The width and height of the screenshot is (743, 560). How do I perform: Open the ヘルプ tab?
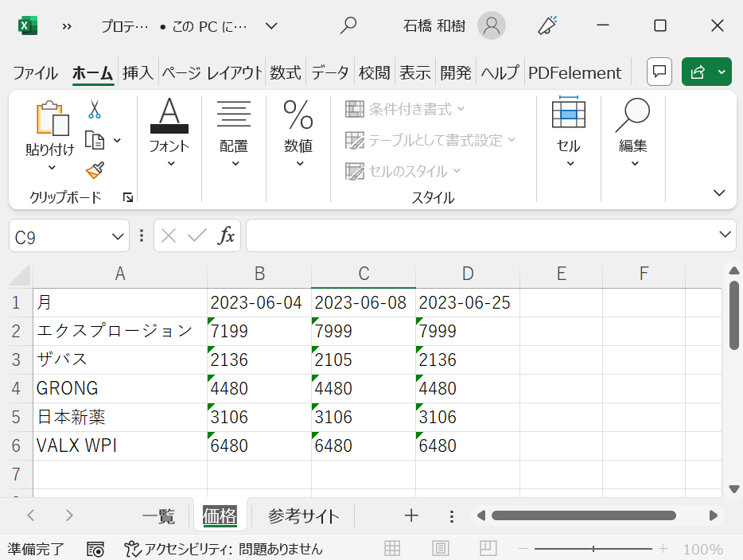pos(500,73)
